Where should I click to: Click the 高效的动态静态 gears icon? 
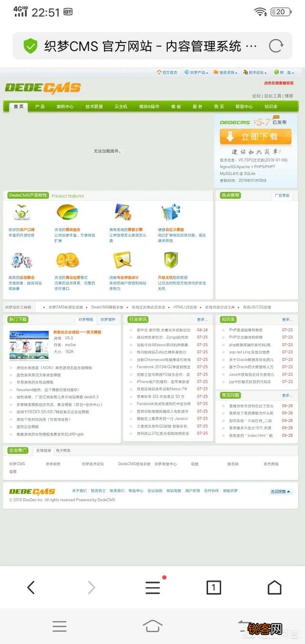pos(21,260)
